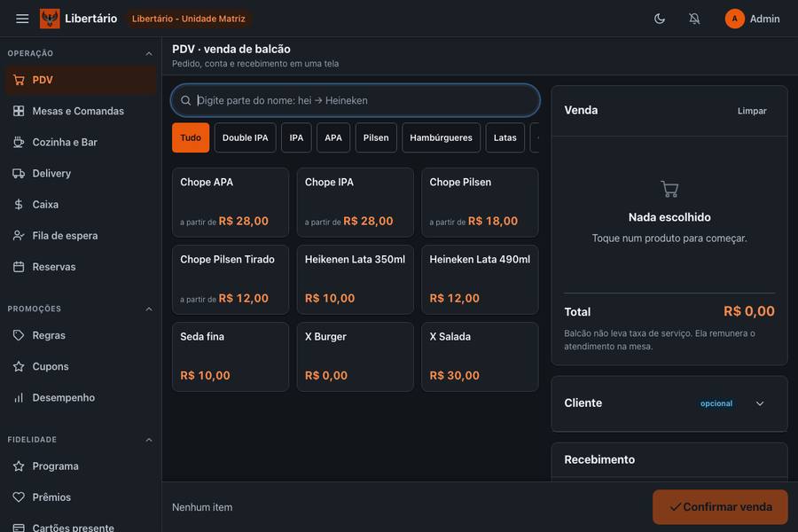This screenshot has height=532, width=798.
Task: Go to Delivery truck icon
Action: [x=19, y=174]
